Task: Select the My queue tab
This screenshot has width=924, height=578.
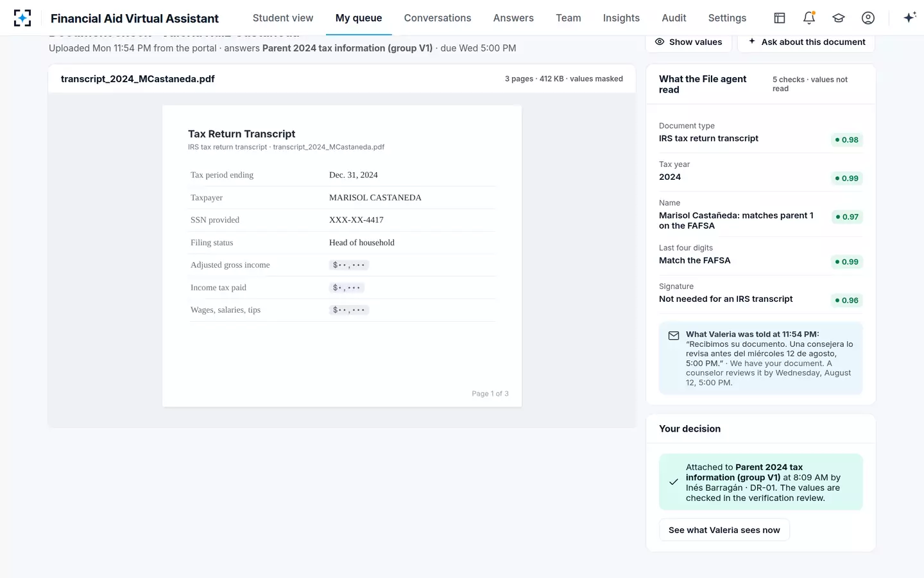Action: [x=359, y=18]
